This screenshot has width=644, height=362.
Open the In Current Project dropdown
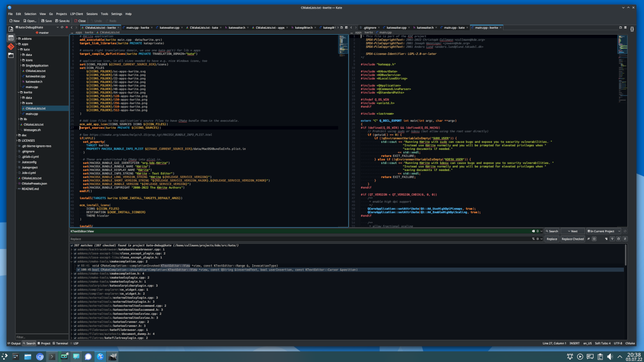pyautogui.click(x=604, y=231)
